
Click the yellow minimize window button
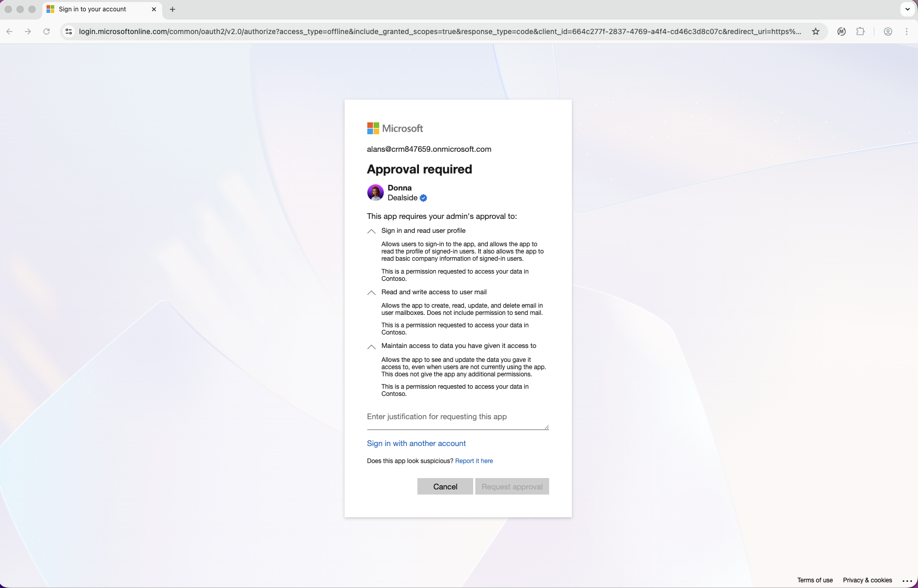pos(20,9)
